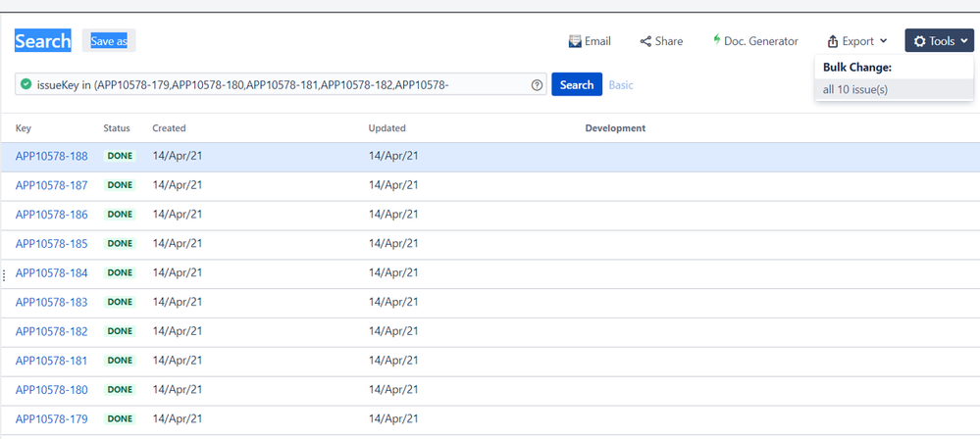
Task: Click the Share network icon
Action: coord(645,41)
